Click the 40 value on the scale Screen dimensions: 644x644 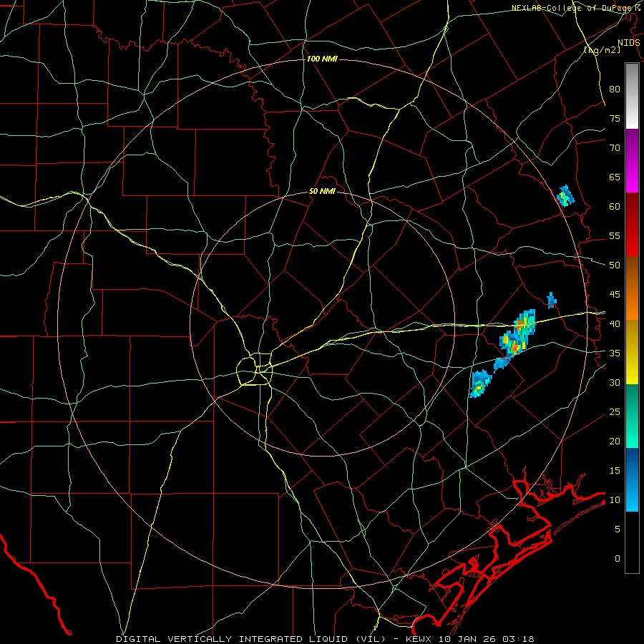click(615, 324)
